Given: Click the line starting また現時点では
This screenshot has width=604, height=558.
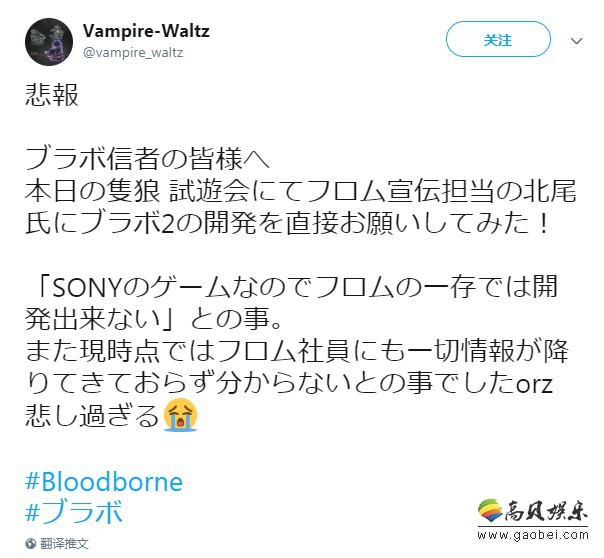Looking at the screenshot, I should [x=297, y=351].
